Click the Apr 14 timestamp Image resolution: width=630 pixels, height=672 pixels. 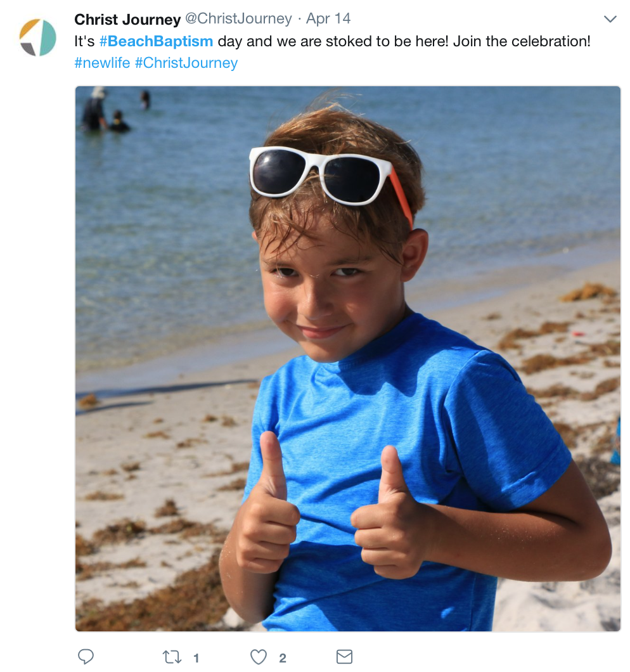point(328,18)
